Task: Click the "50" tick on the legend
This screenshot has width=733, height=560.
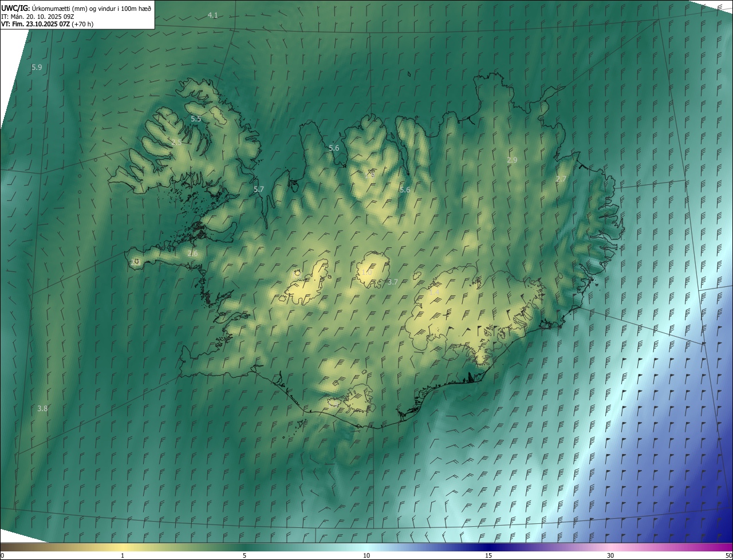Action: click(x=728, y=555)
